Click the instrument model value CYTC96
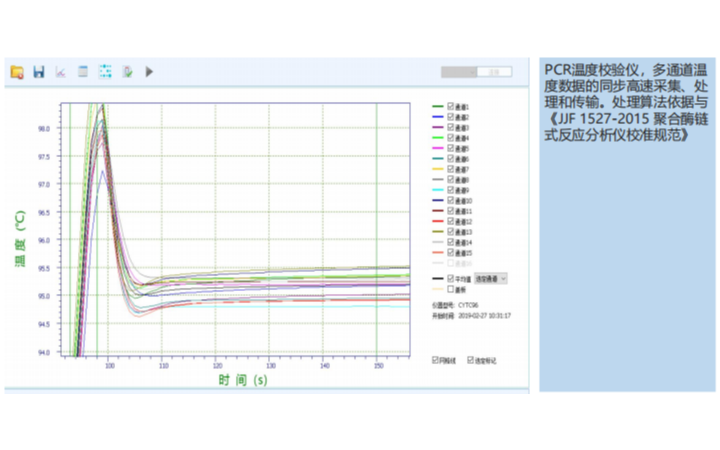The image size is (720, 450). coord(468,305)
